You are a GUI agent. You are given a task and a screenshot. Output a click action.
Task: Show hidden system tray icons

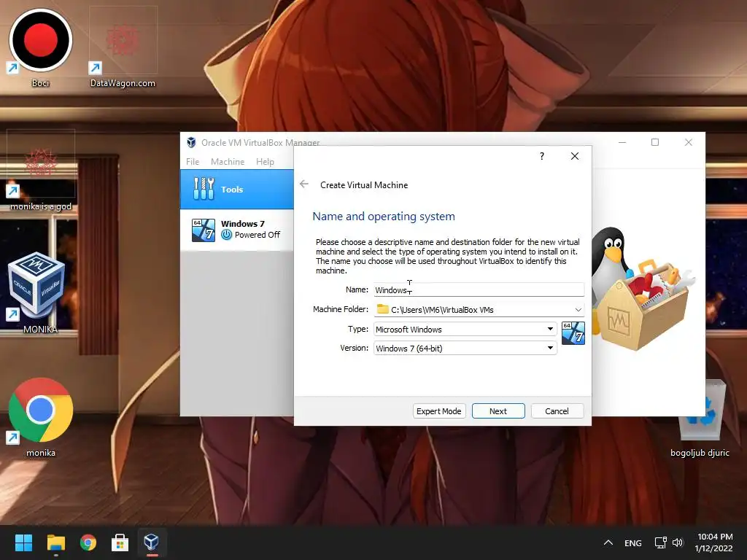click(608, 542)
